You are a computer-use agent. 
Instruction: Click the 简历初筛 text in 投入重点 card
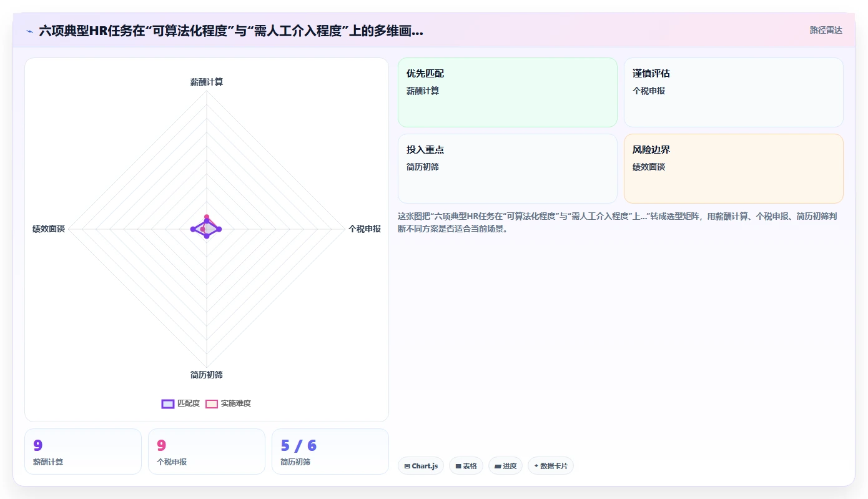(x=423, y=167)
